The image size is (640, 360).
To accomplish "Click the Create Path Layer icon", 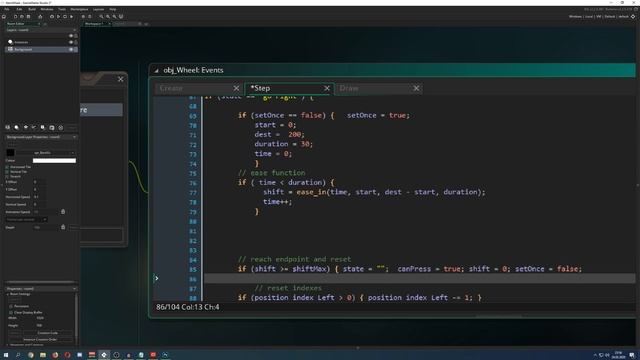I will 34,128.
